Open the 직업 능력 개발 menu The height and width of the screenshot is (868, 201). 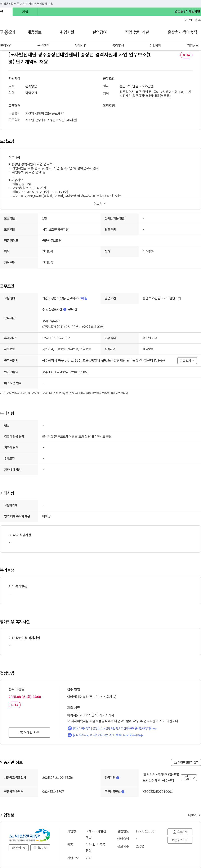pos(137,32)
